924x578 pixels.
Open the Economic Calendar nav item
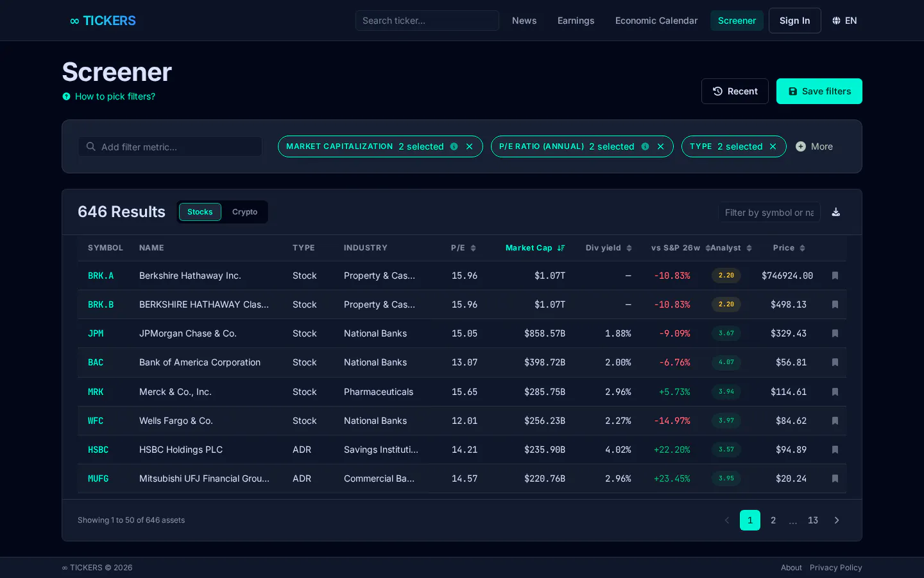pos(656,21)
